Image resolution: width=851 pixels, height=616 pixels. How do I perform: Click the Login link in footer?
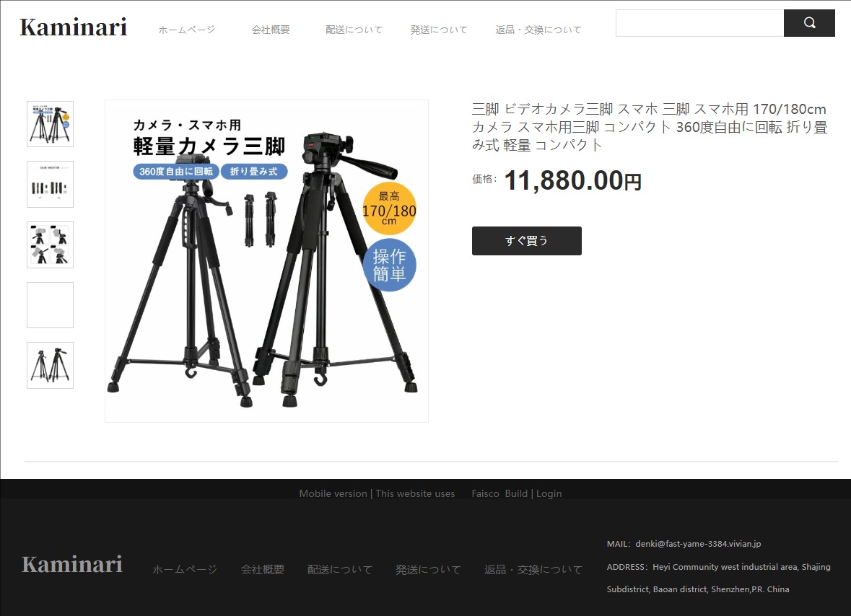[549, 494]
